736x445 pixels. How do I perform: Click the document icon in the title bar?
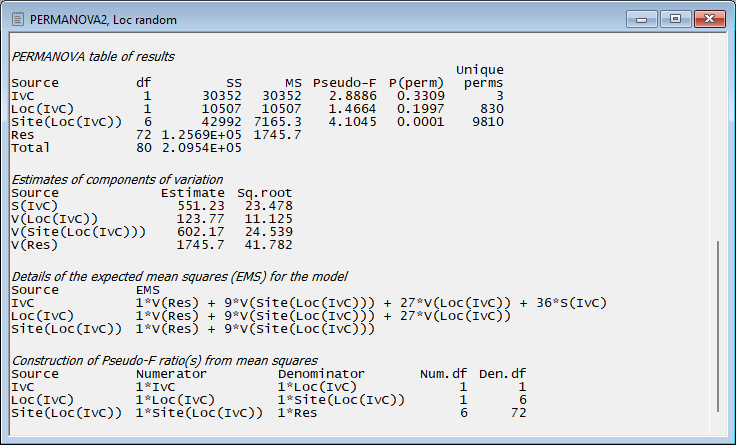point(17,19)
